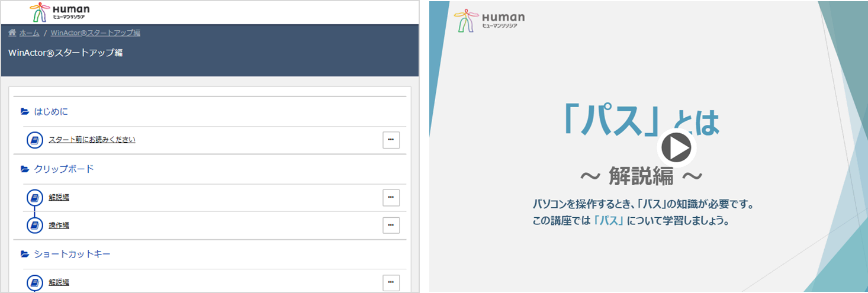868x293 pixels.
Task: Click the folder icon beside クリップボード
Action: (x=25, y=169)
